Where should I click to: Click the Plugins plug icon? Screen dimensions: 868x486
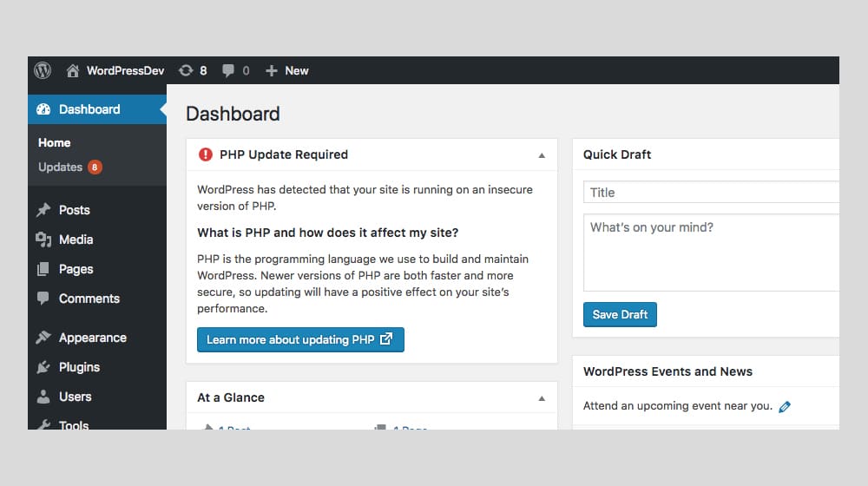[x=43, y=367]
